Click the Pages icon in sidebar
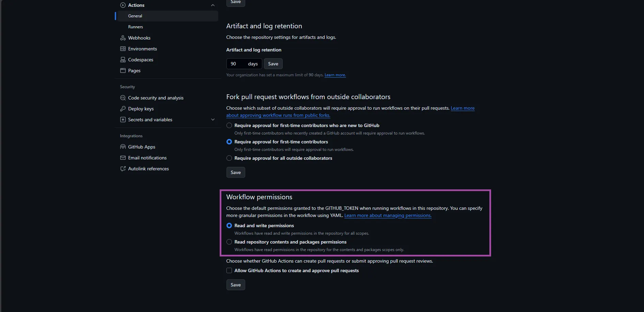This screenshot has width=644, height=312. 123,71
